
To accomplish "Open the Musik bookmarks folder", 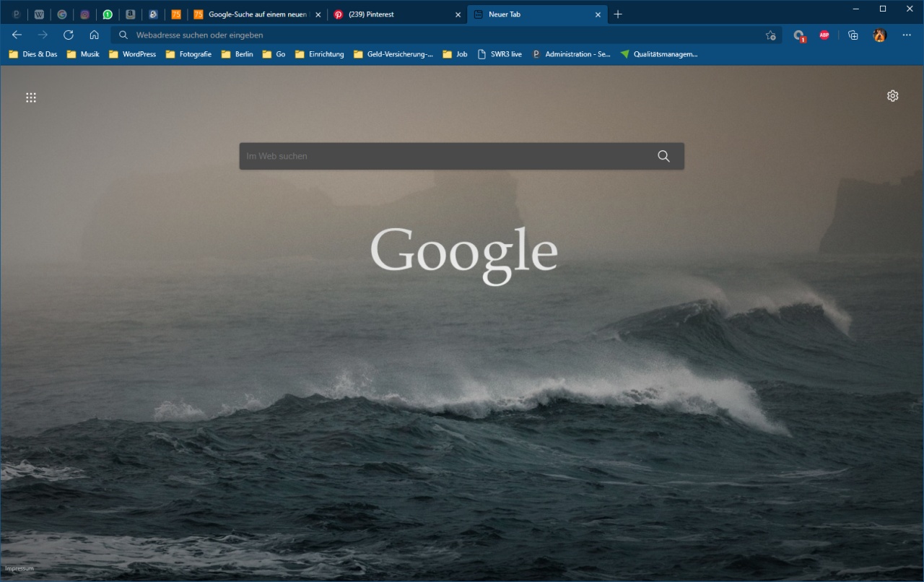I will coord(83,54).
